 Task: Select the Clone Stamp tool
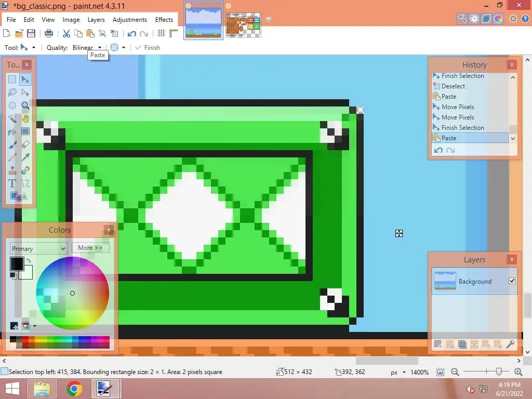tap(12, 170)
